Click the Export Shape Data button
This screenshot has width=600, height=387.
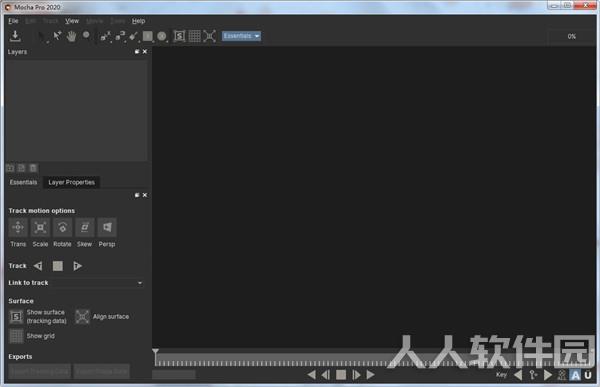(101, 371)
